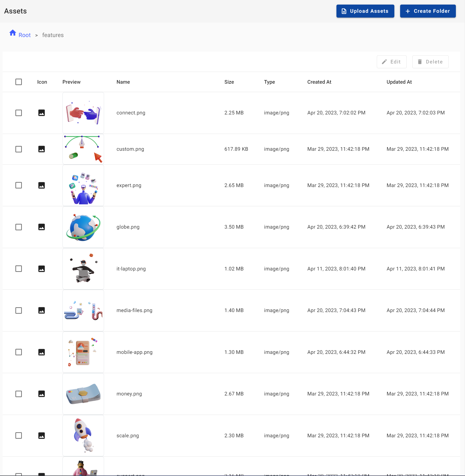
Task: Toggle the select-all checkbox in header
Action: point(19,82)
